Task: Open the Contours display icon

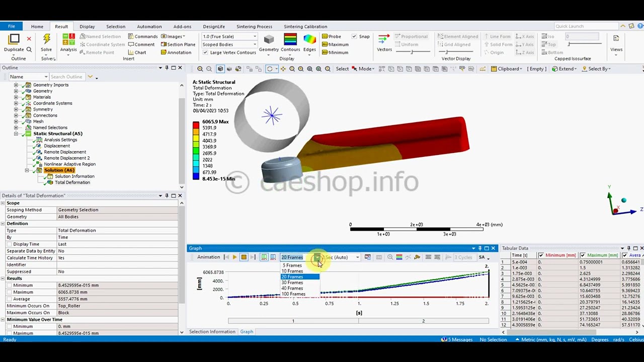Action: pyautogui.click(x=290, y=40)
